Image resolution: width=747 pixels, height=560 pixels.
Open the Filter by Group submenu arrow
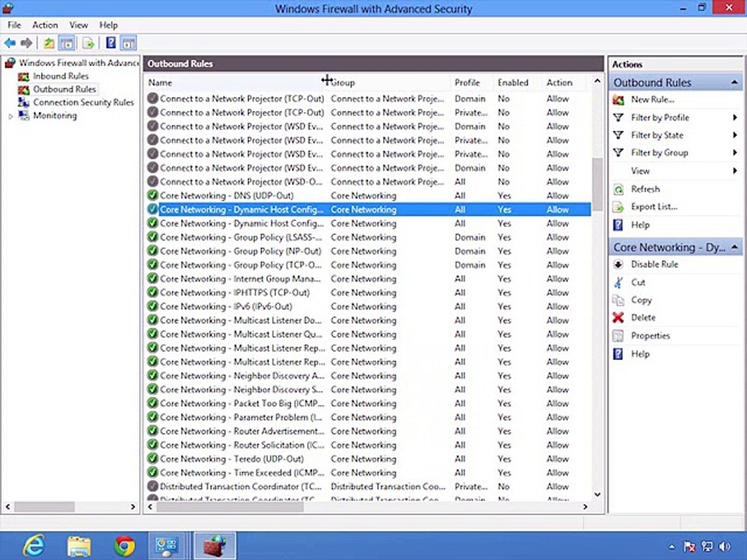coord(735,153)
